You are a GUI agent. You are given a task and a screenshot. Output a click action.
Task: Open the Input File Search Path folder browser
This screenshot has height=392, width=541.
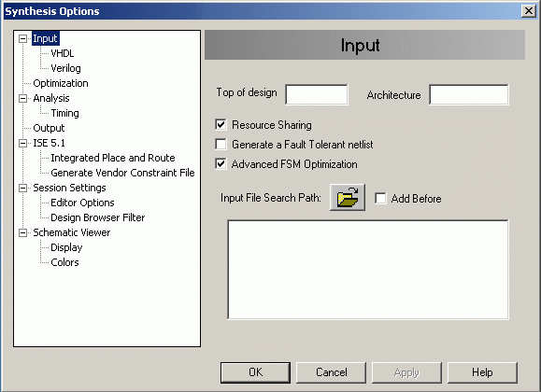tap(347, 198)
